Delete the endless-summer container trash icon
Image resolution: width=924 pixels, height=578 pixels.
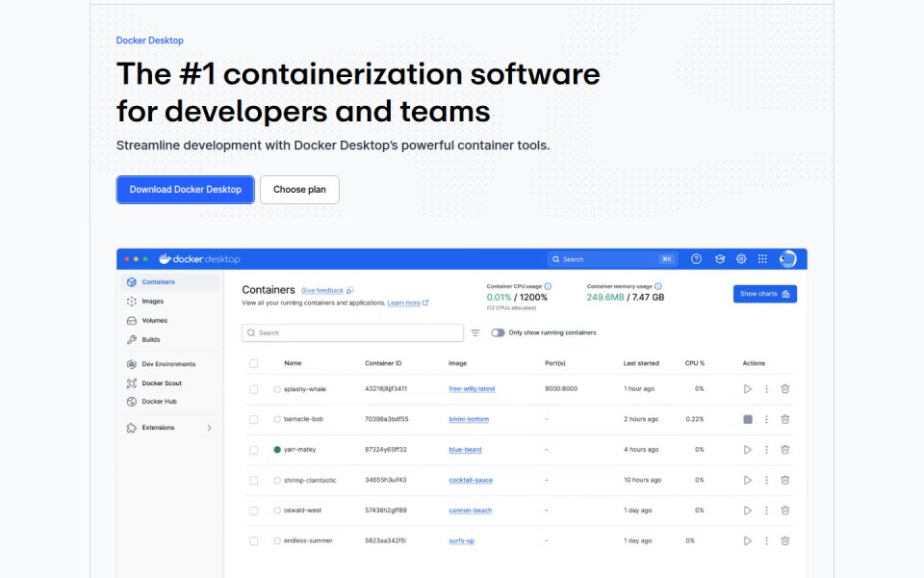pos(785,540)
